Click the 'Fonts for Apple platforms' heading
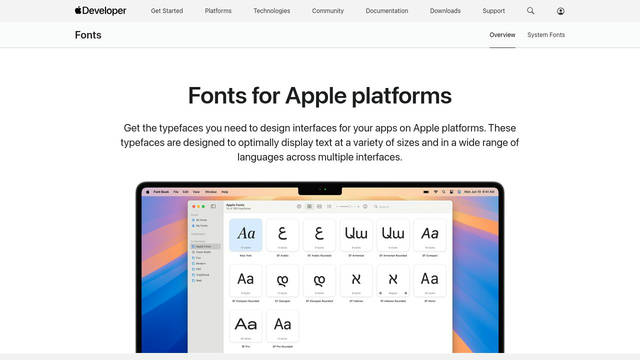This screenshot has height=360, width=640. (320, 96)
